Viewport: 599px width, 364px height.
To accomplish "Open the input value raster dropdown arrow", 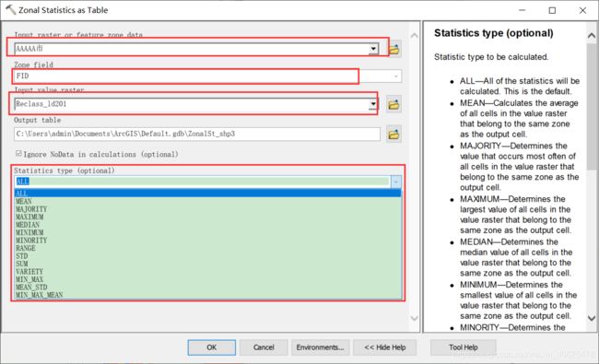I will coord(373,104).
